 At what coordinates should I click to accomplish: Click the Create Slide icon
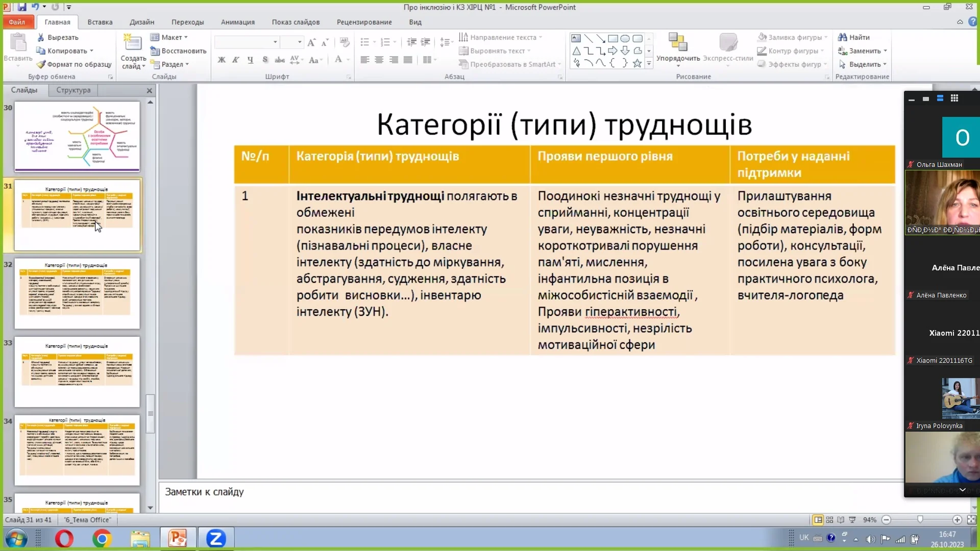pos(132,43)
